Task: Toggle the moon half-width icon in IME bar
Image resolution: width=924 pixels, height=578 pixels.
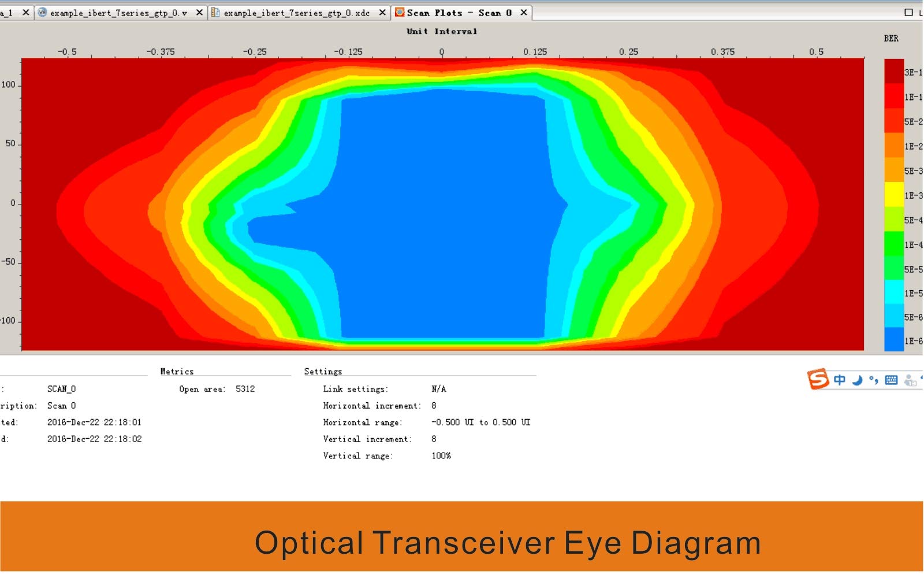Action: pyautogui.click(x=857, y=380)
